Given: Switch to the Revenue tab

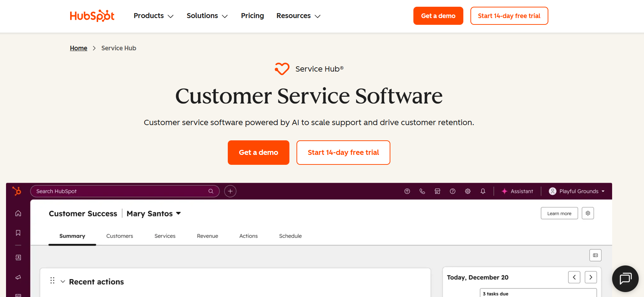Looking at the screenshot, I should tap(208, 236).
